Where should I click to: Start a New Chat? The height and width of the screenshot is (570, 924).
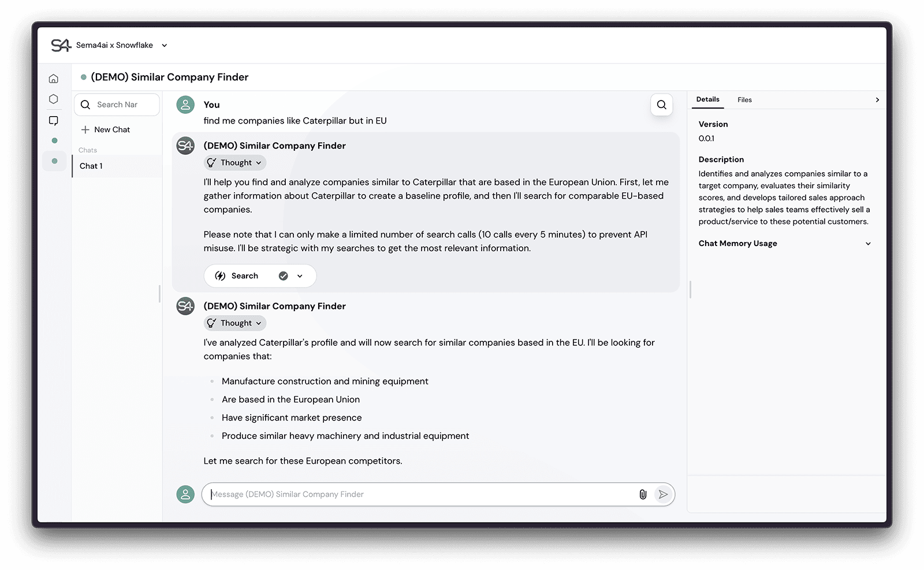[112, 130]
